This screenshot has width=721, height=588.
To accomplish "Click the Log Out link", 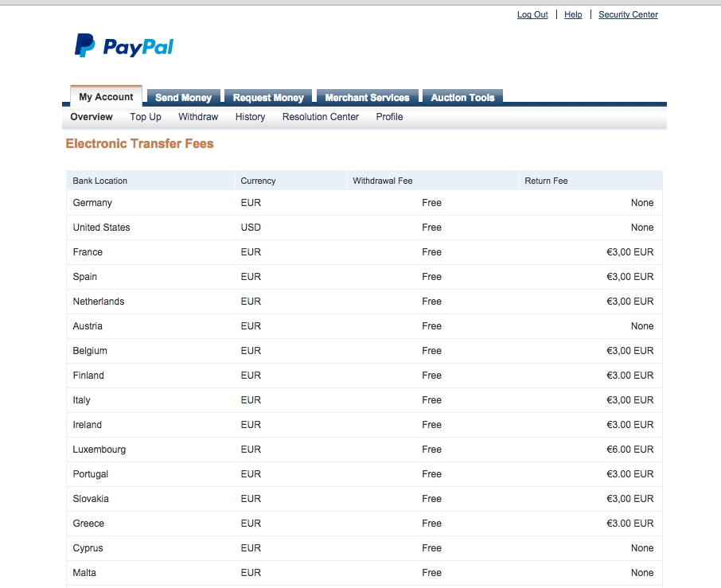I will click(532, 14).
